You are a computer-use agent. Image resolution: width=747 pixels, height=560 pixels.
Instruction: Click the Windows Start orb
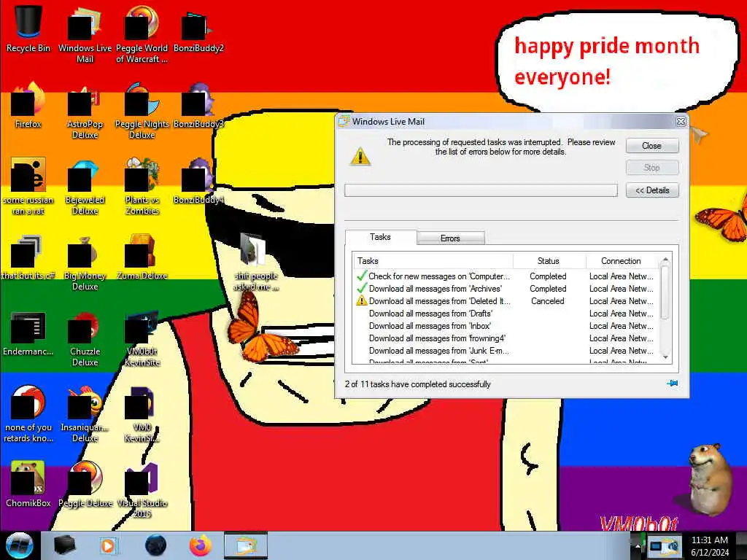pyautogui.click(x=20, y=545)
